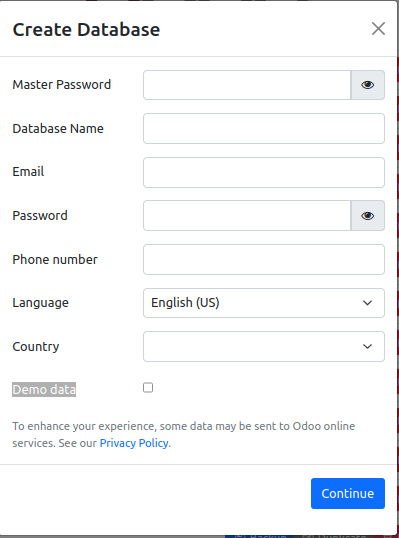
Task: Close the Create Database dialog
Action: point(378,29)
